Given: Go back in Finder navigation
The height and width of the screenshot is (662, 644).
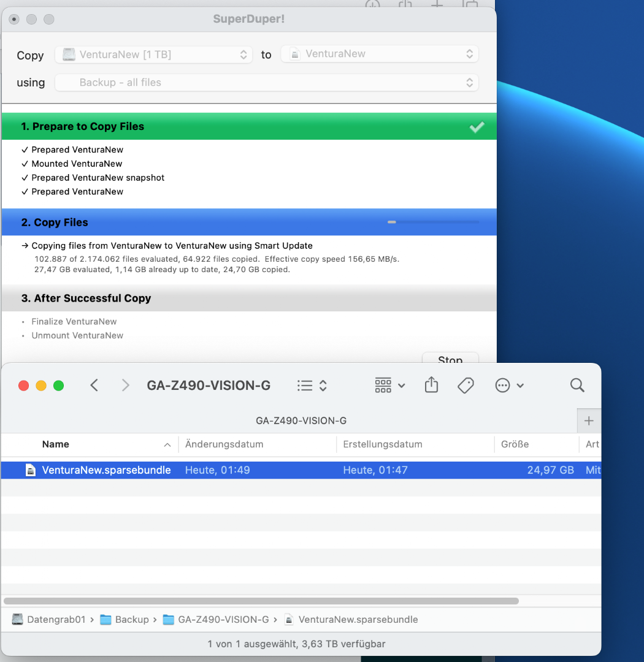Looking at the screenshot, I should 94,385.
